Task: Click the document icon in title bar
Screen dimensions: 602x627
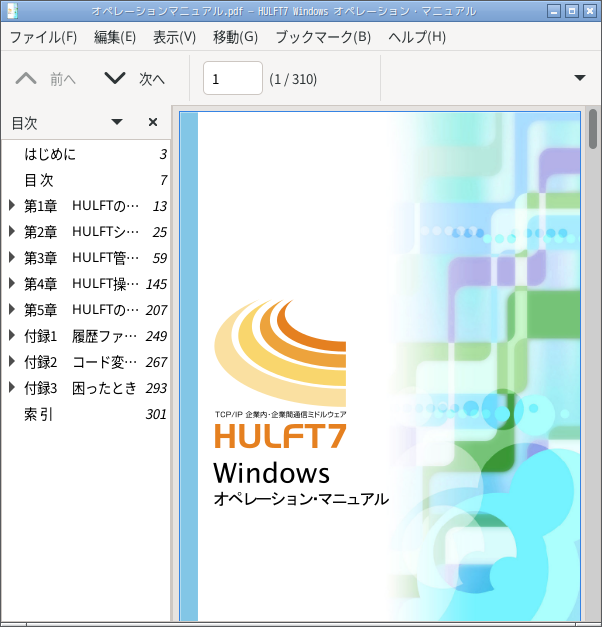Action: tap(12, 11)
